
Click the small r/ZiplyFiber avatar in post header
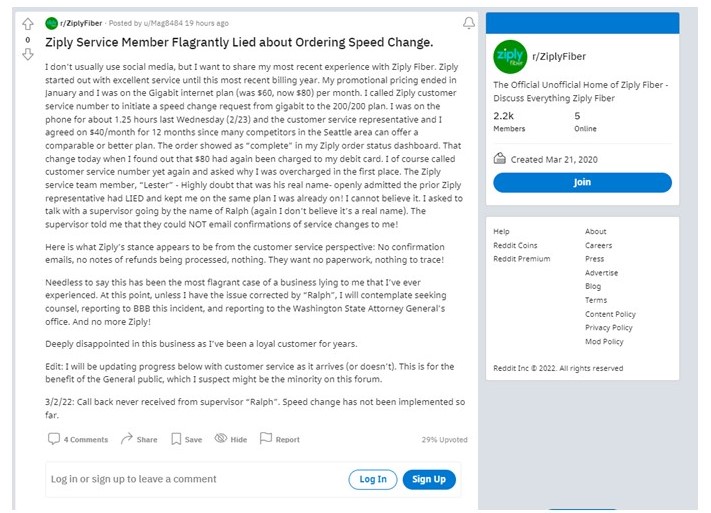click(52, 22)
